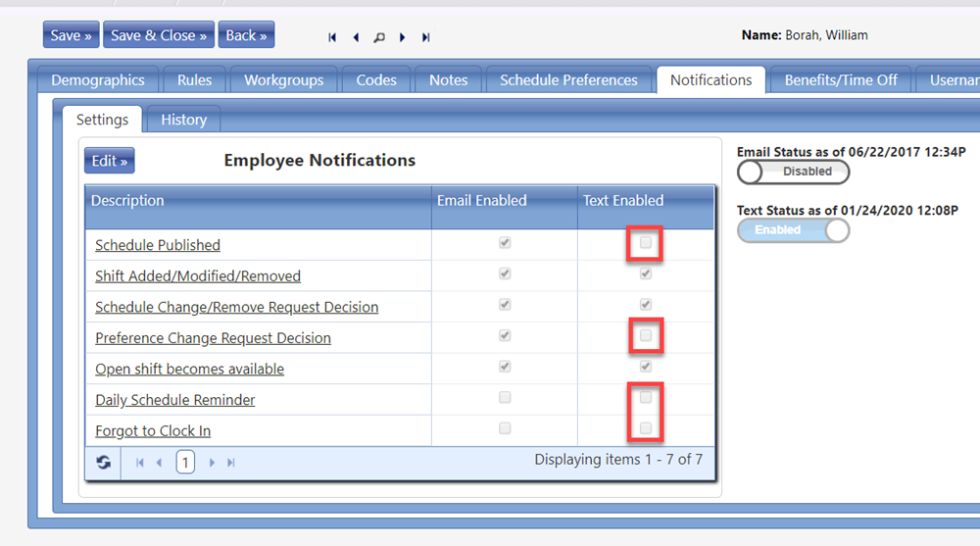This screenshot has width=980, height=546.
Task: Toggle Text Enabled for Daily Schedule Reminder
Action: 646,397
